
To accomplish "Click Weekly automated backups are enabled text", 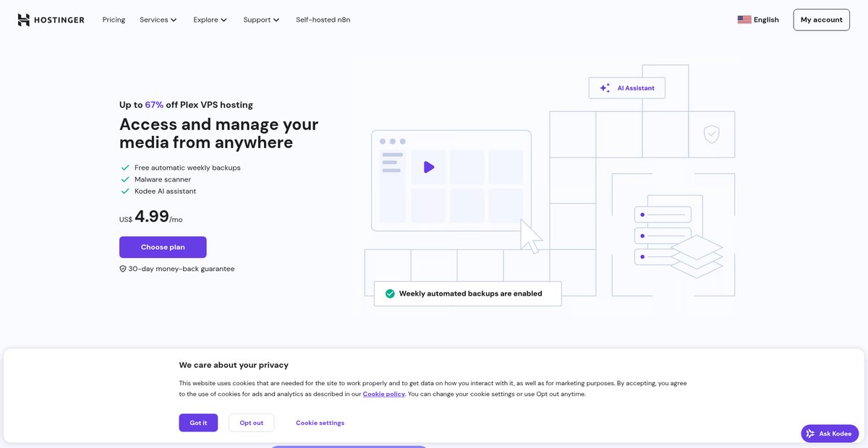I will 470,293.
